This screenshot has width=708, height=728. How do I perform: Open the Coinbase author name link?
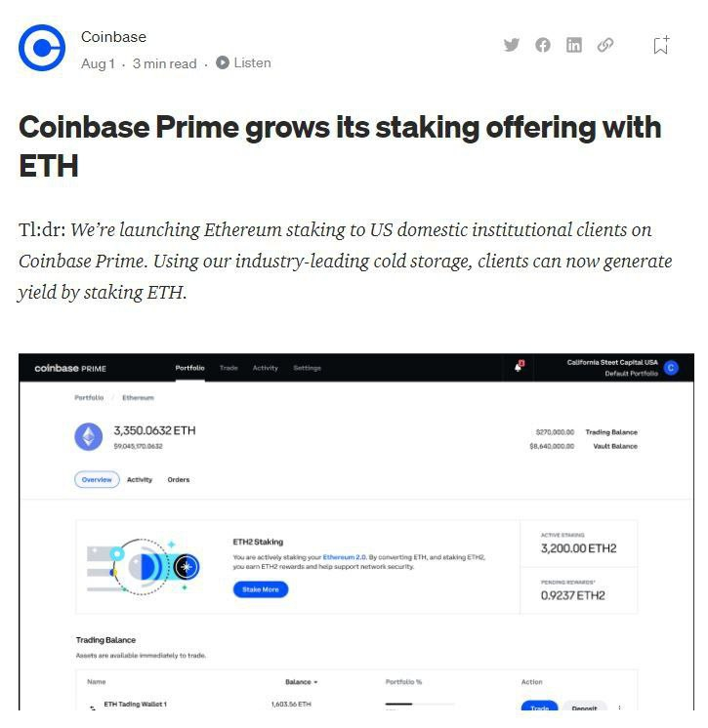pos(113,37)
